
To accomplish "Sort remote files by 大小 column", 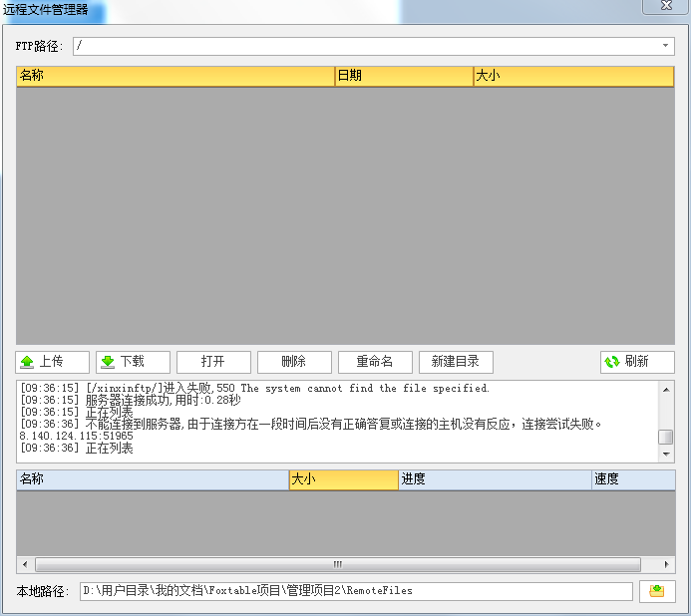I will click(573, 76).
